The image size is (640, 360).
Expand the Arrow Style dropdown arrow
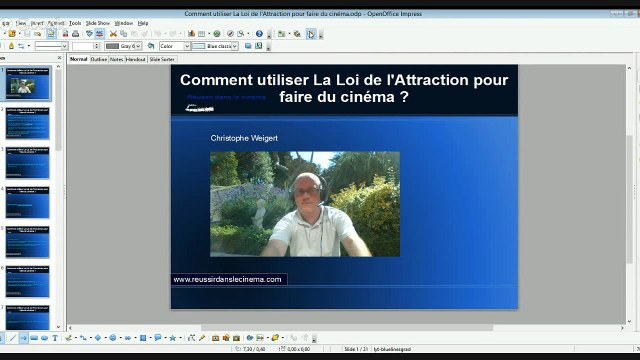coord(29,46)
